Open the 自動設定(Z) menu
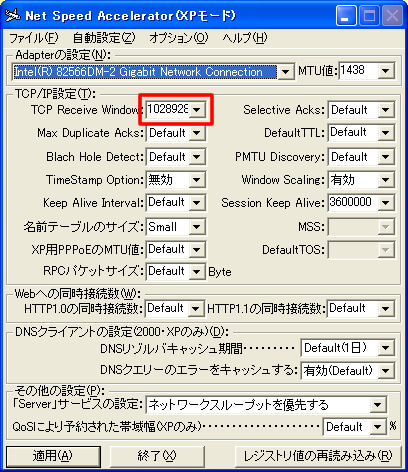This screenshot has width=408, height=472. 104,38
